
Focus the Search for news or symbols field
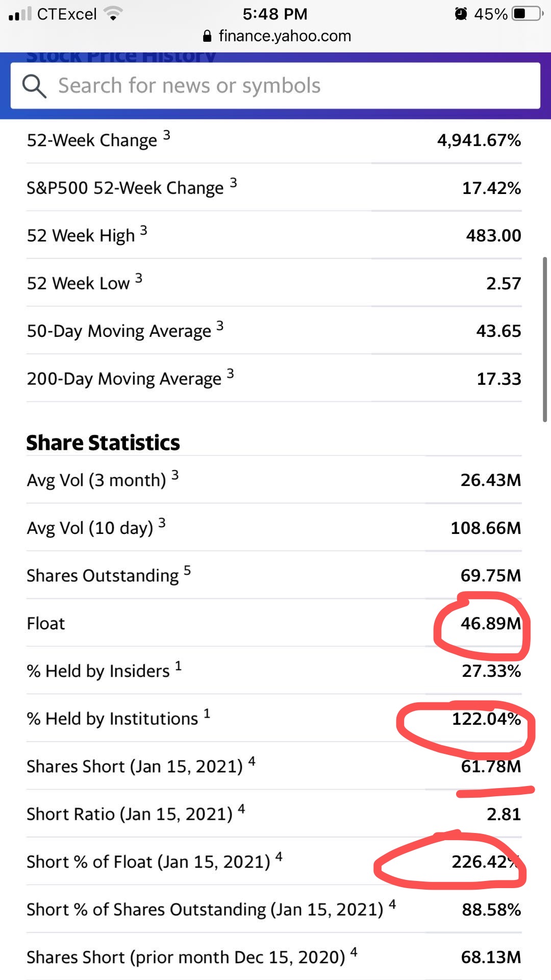point(275,86)
